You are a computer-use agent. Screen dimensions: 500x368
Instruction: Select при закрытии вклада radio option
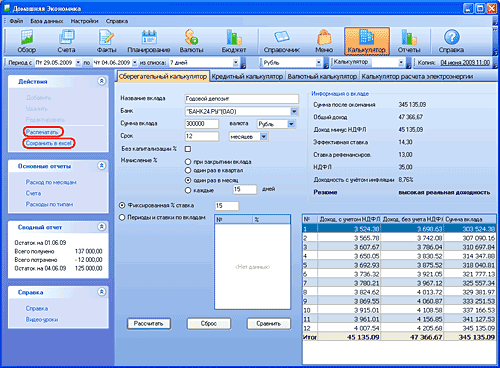point(188,162)
